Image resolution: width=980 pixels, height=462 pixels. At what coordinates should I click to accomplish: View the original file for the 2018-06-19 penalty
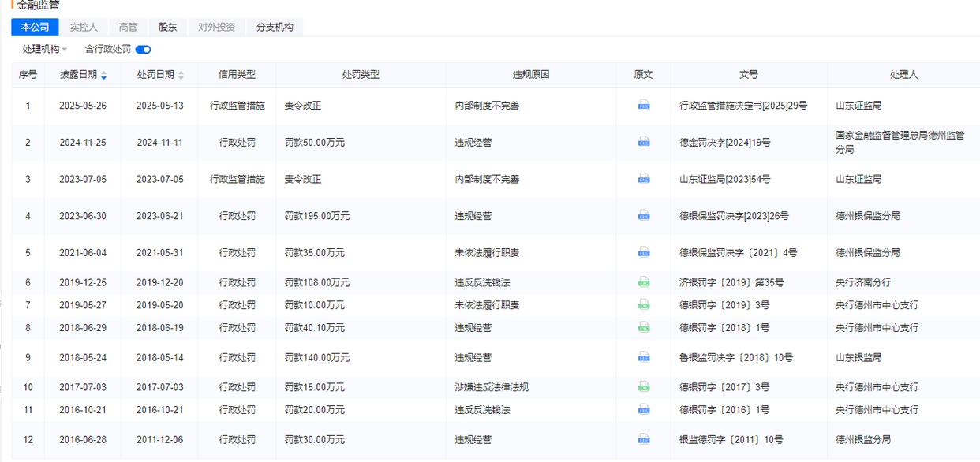tap(643, 326)
